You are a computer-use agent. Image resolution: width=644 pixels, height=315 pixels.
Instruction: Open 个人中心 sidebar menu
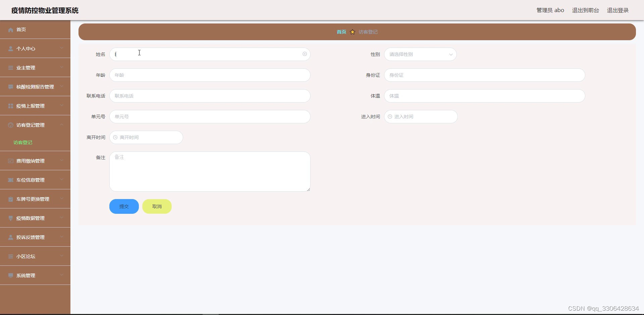point(35,49)
